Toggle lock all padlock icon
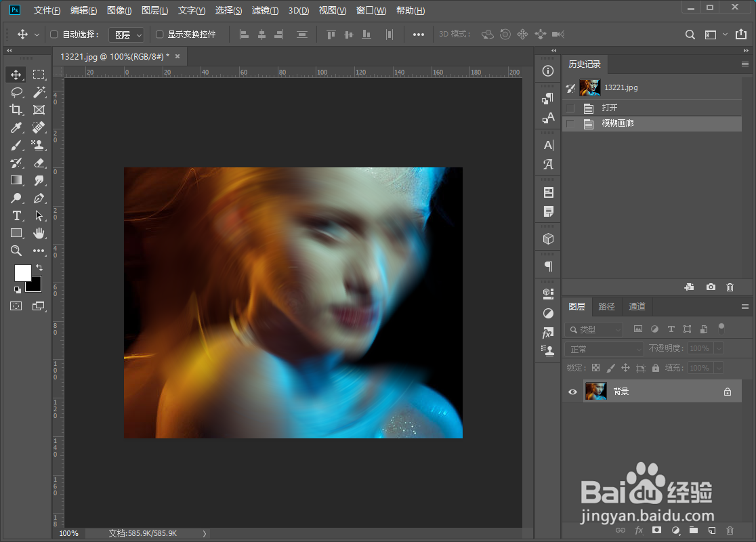756x542 pixels. 655,368
